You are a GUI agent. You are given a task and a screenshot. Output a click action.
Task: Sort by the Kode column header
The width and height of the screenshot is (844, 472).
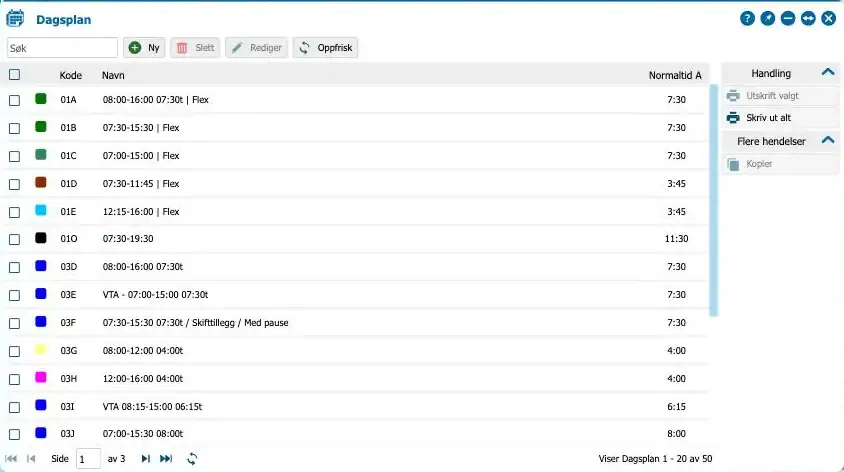tap(71, 75)
